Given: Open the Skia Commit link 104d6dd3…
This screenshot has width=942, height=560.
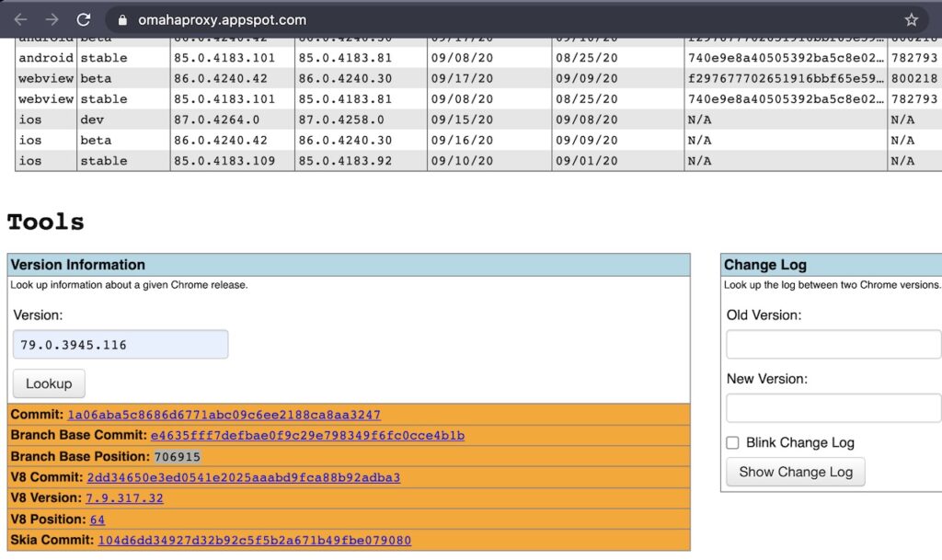Looking at the screenshot, I should (x=254, y=540).
